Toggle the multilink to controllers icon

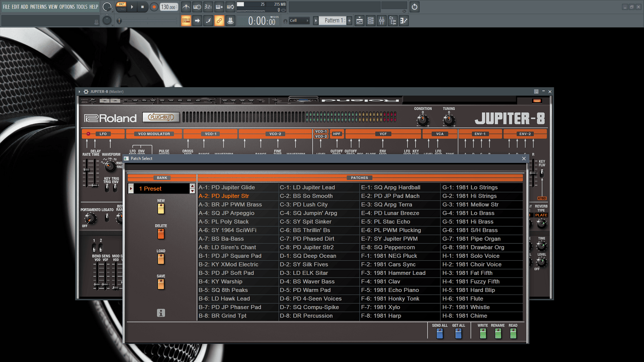(219, 21)
